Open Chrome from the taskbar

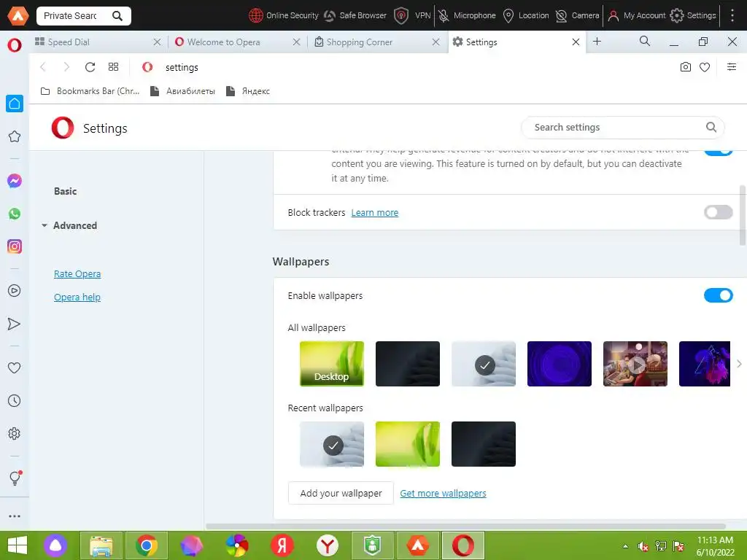pyautogui.click(x=146, y=545)
